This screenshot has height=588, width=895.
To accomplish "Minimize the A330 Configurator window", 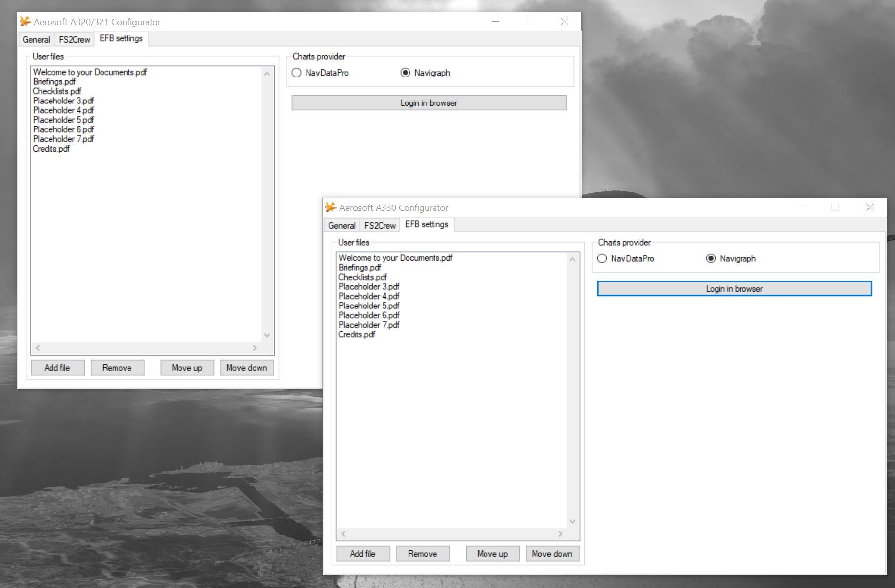I will point(801,207).
